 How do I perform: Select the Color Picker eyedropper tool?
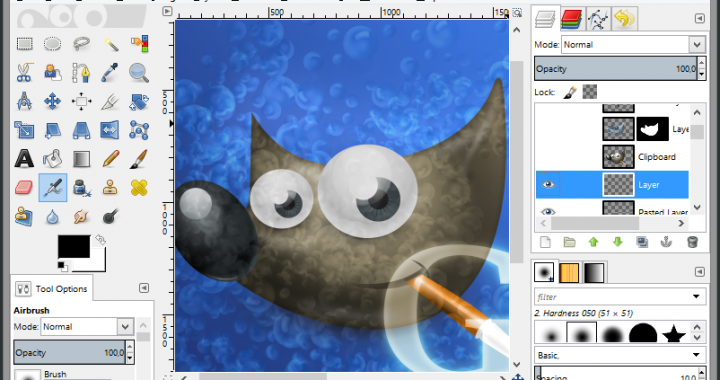click(x=110, y=73)
